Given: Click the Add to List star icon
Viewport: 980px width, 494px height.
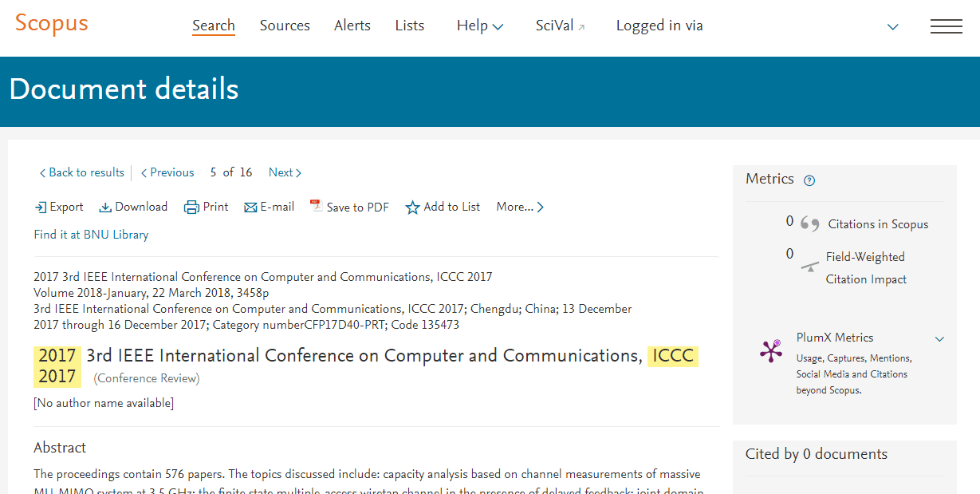Looking at the screenshot, I should click(x=412, y=207).
